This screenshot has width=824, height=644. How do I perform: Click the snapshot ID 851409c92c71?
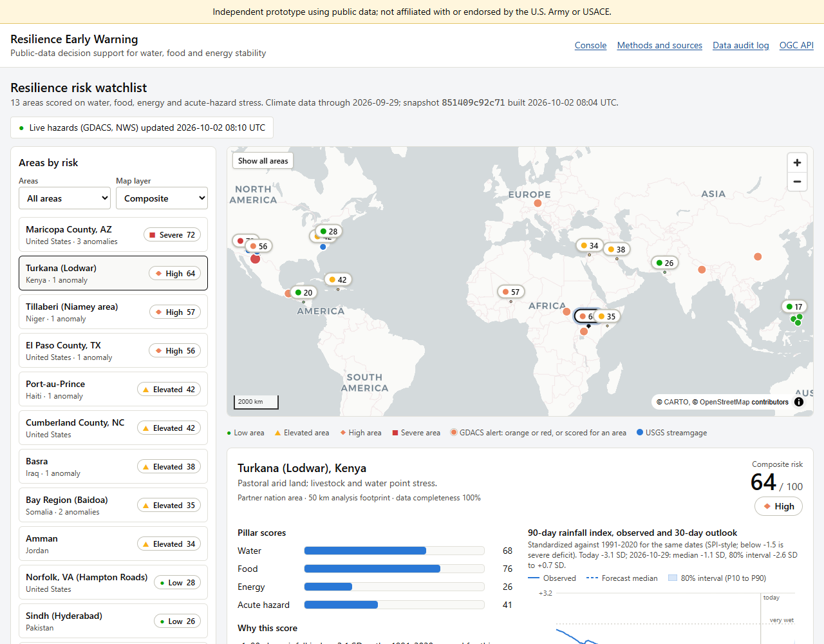[x=473, y=102]
